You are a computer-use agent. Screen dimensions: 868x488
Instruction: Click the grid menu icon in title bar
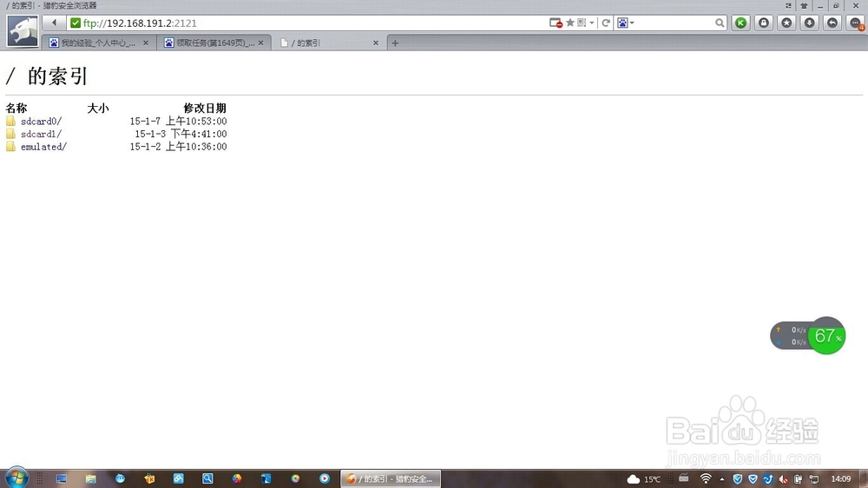[x=788, y=5]
